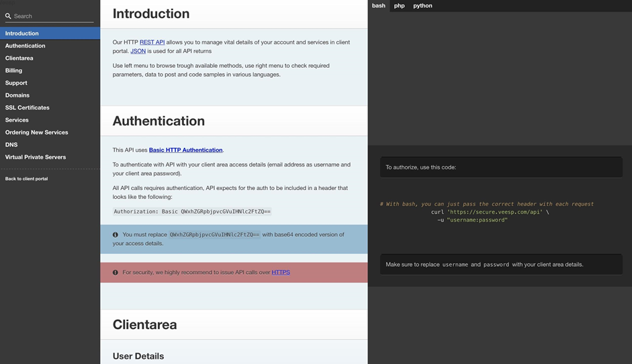Image resolution: width=632 pixels, height=364 pixels.
Task: Click the info icon in blue notice
Action: tap(116, 235)
